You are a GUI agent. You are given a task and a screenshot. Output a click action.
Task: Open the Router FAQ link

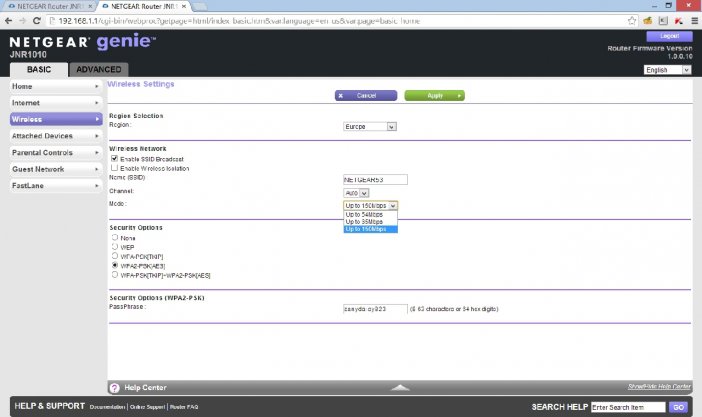pyautogui.click(x=184, y=407)
